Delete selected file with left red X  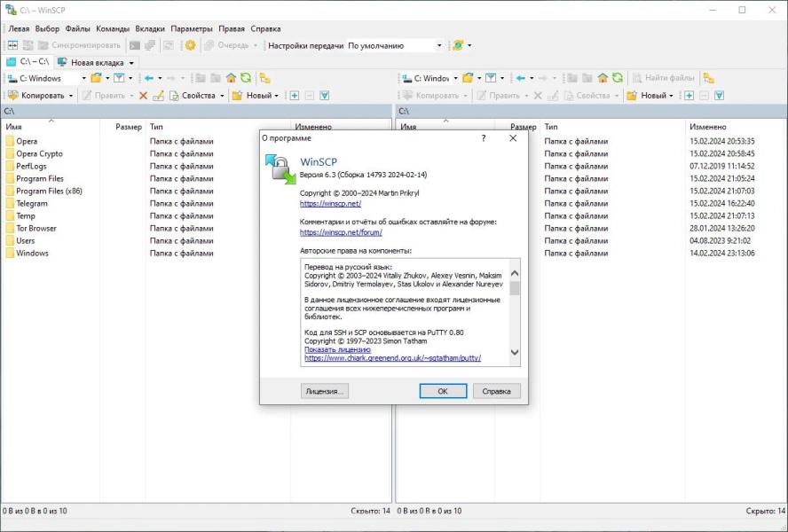pos(143,96)
